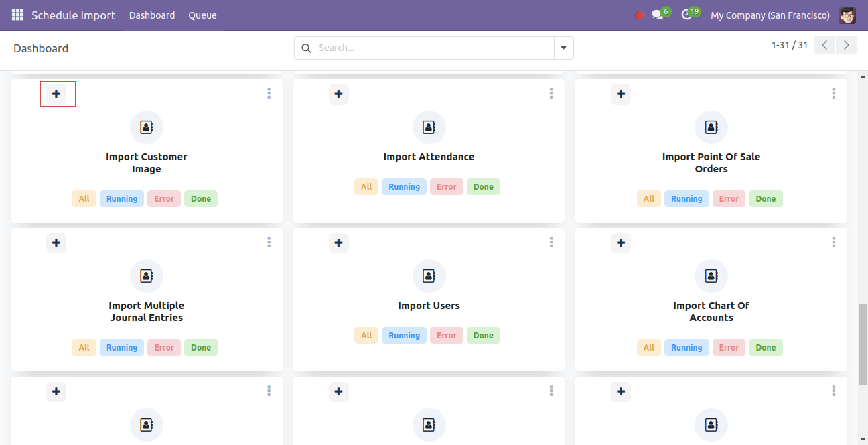Filter Error on Import Attendance
Image resolution: width=868 pixels, height=445 pixels.
(x=447, y=187)
